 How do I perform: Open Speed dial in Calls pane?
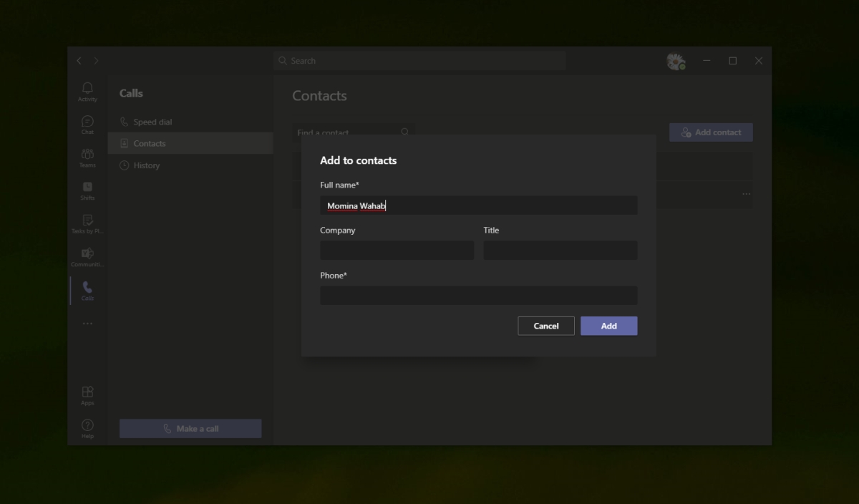click(190, 122)
